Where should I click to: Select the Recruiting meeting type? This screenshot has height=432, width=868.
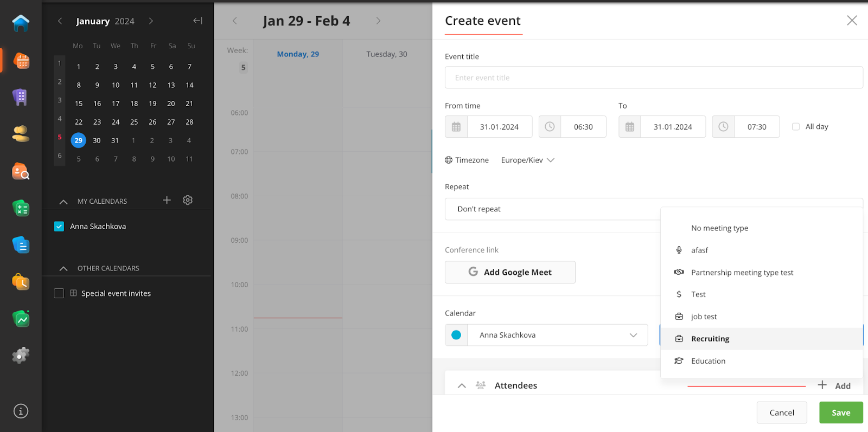710,339
